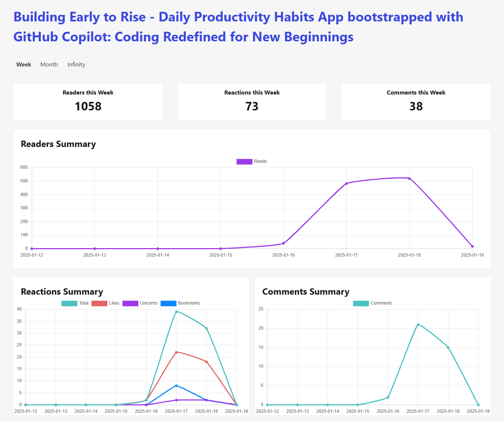Click the Readers this Week card
Viewport: 504px width, 422px height.
point(88,102)
